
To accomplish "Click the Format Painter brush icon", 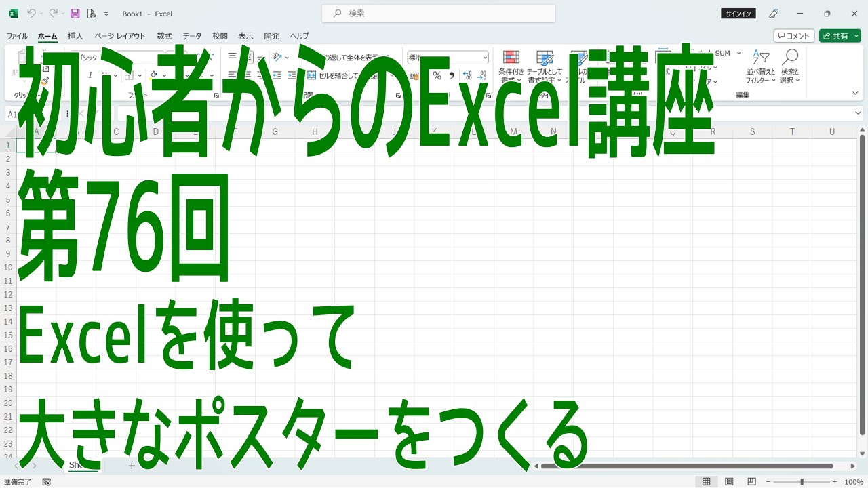I will pyautogui.click(x=45, y=80).
